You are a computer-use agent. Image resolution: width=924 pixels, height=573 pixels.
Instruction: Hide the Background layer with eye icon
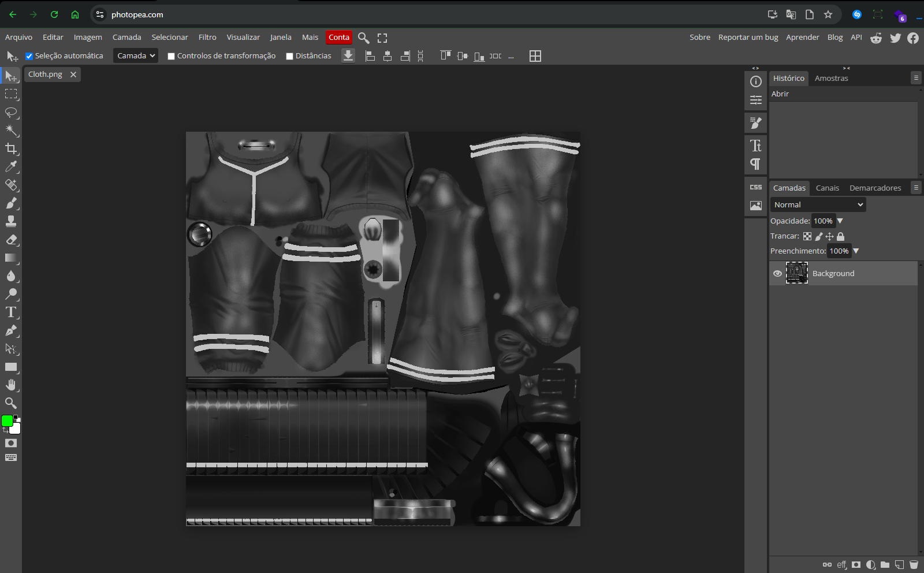(x=777, y=274)
